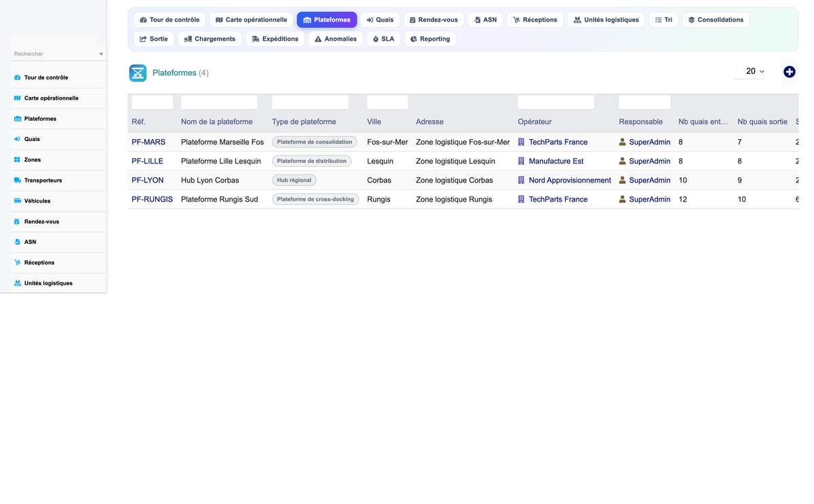Open the Consolidations top tab
The width and height of the screenshot is (814, 504).
tap(716, 20)
